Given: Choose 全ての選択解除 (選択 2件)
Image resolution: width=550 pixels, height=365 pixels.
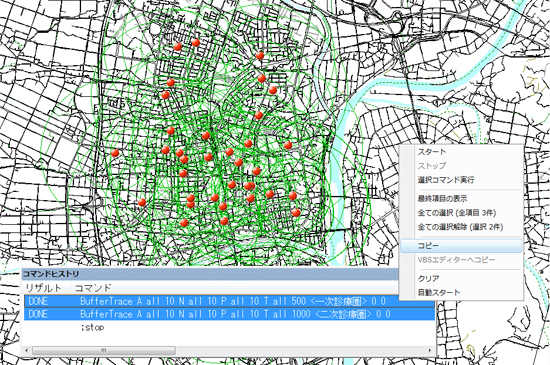Looking at the screenshot, I should coord(461,227).
